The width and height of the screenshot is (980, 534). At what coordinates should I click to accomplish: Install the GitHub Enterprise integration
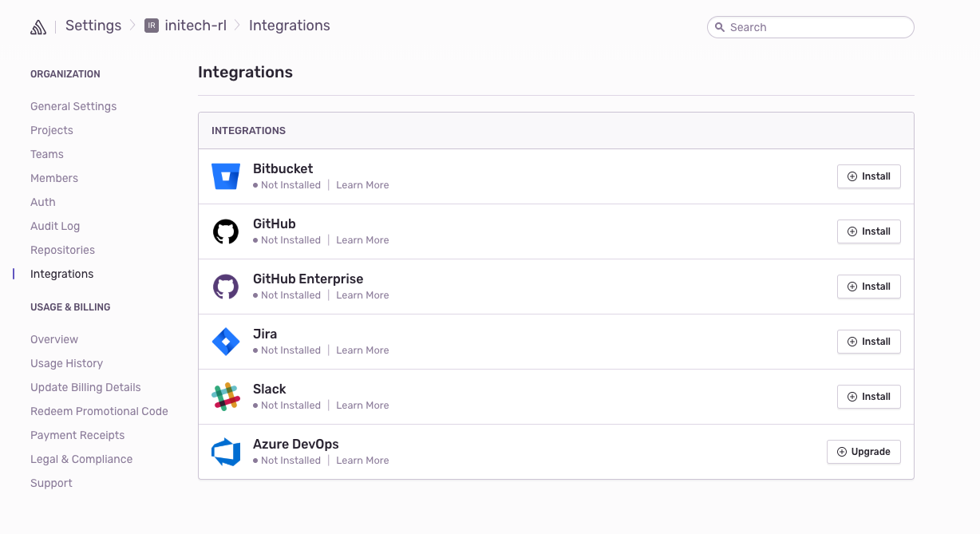click(869, 287)
